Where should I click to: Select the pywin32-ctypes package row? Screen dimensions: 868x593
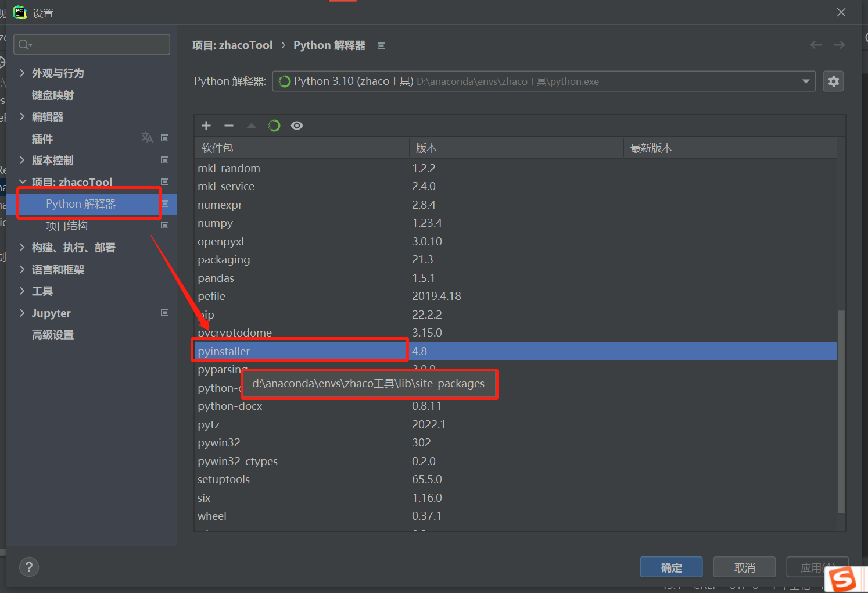pyautogui.click(x=516, y=461)
